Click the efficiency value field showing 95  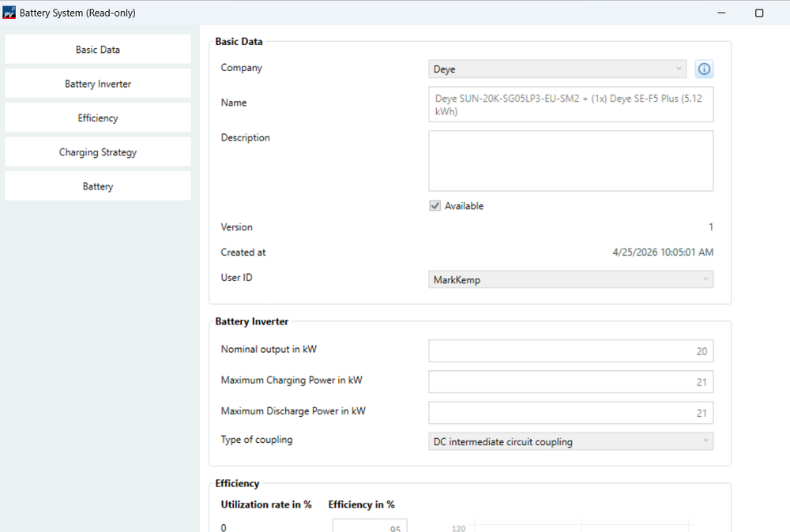tap(370, 526)
